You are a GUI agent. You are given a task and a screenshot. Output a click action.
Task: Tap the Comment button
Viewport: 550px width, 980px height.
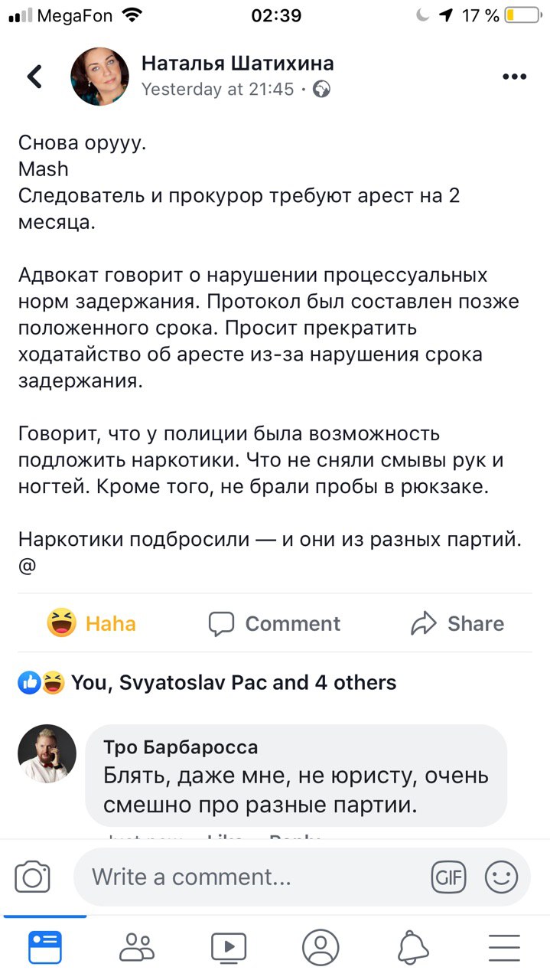[275, 623]
